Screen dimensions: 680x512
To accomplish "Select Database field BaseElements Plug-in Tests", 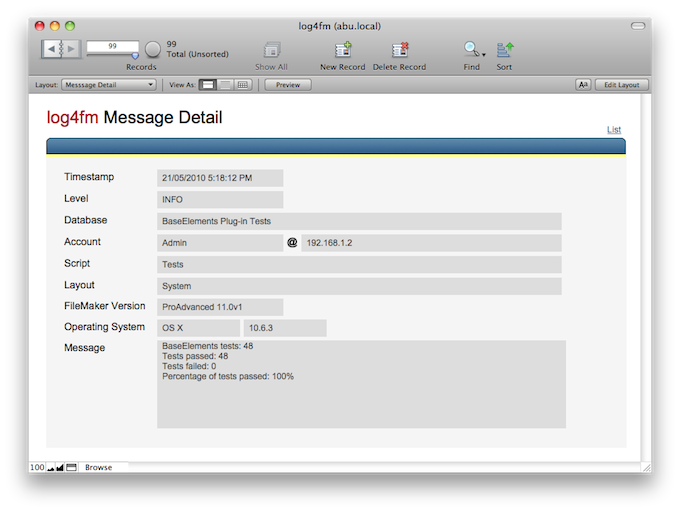I will tap(359, 222).
